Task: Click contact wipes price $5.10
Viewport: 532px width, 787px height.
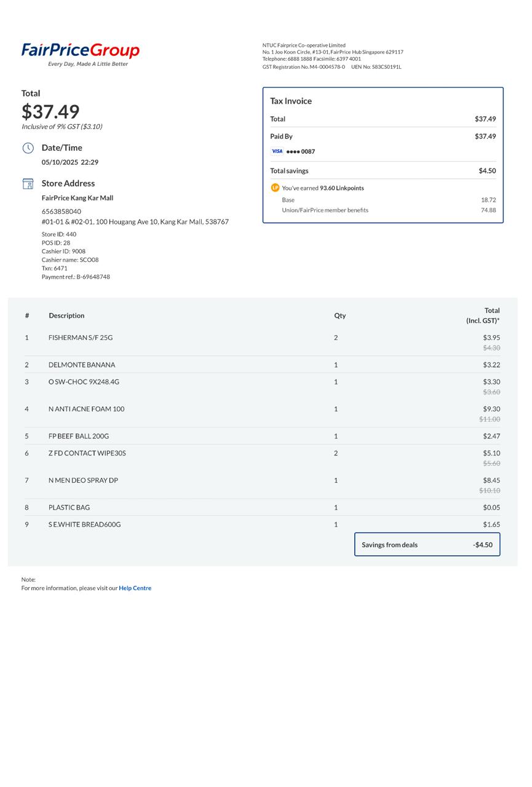Action: pos(491,453)
